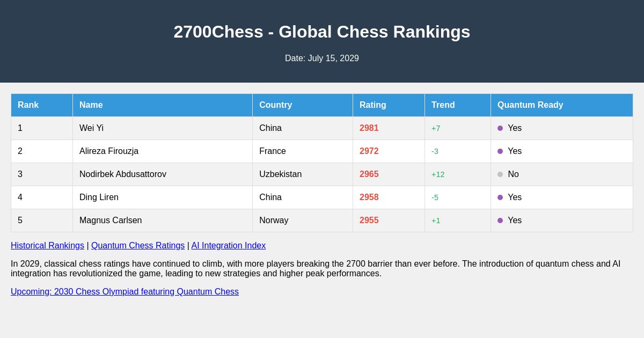Click Wei Yi's purple Quantum Ready indicator
Image resolution: width=644 pixels, height=338 pixels.
[501, 128]
